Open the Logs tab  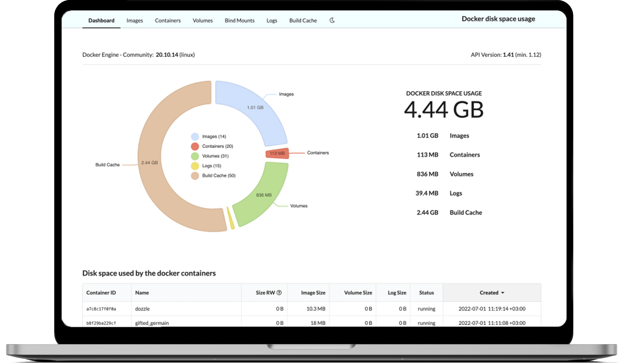point(272,20)
